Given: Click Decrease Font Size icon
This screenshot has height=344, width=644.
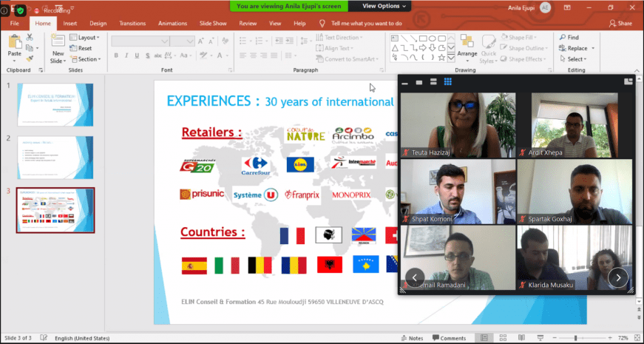Looking at the screenshot, I should (212, 41).
